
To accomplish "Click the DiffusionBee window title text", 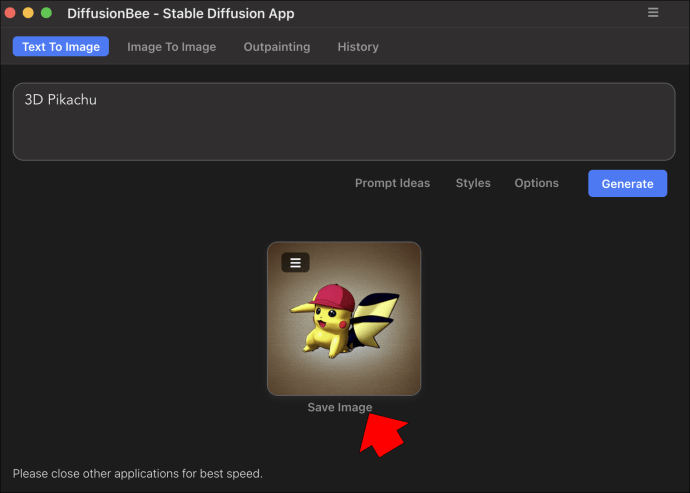I will 181,13.
